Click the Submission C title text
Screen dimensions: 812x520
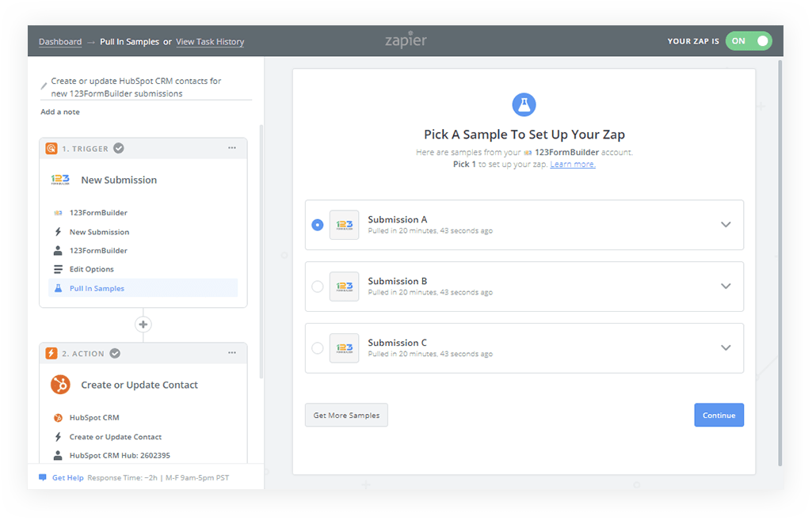pyautogui.click(x=397, y=343)
